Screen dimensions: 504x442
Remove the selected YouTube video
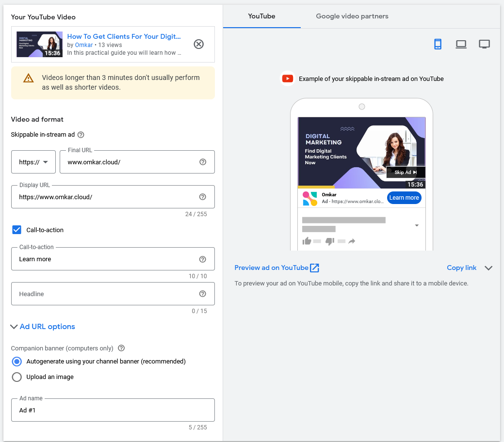199,44
